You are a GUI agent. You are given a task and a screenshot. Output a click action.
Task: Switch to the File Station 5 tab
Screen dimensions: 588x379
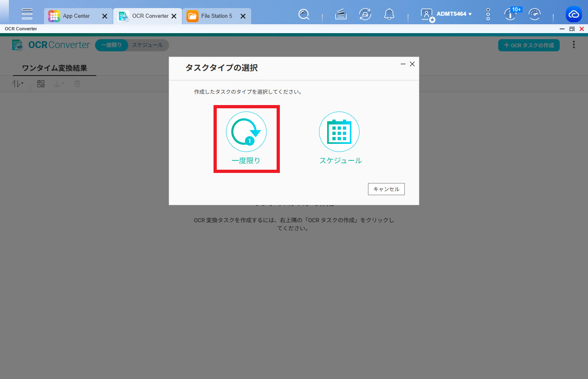pos(216,16)
